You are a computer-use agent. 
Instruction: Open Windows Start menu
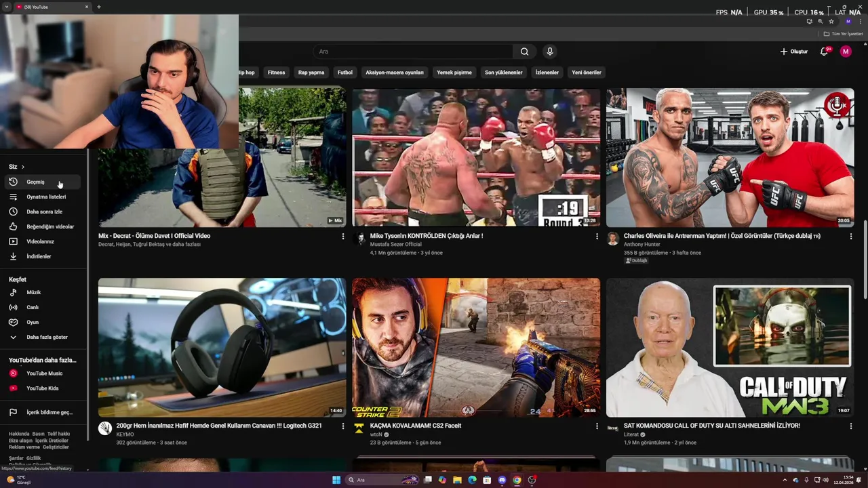(x=336, y=480)
